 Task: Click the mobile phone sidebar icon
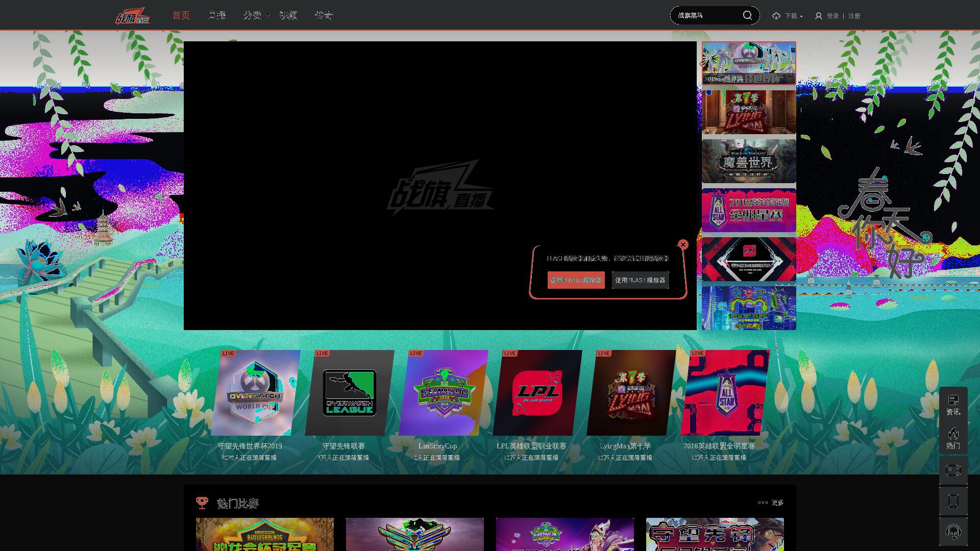pos(953,501)
